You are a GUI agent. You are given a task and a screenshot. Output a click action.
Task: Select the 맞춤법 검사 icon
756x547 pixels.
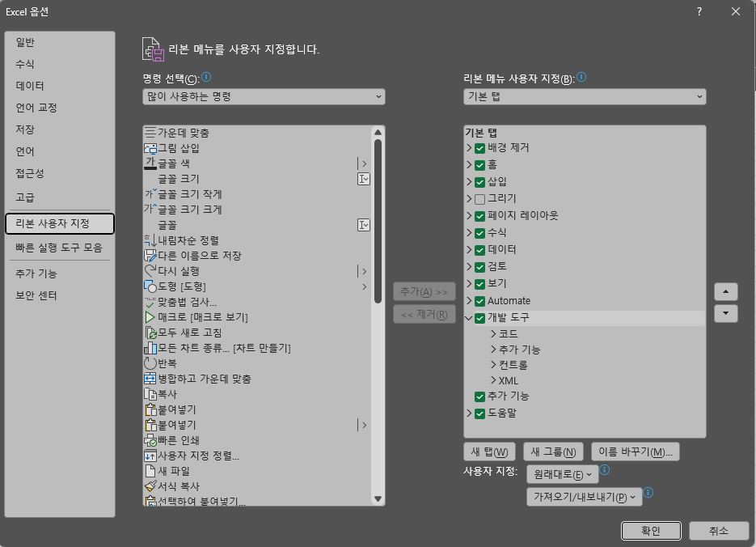[x=150, y=302]
